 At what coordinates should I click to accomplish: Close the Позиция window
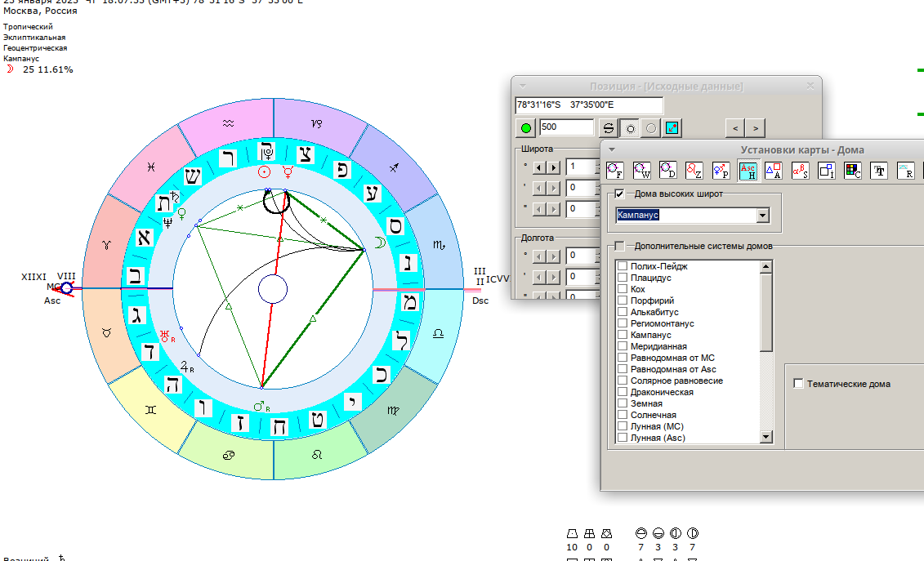point(810,86)
